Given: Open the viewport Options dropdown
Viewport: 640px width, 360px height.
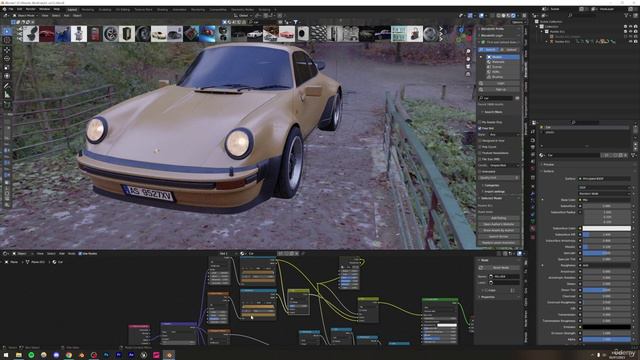Looking at the screenshot, I should click(x=517, y=22).
